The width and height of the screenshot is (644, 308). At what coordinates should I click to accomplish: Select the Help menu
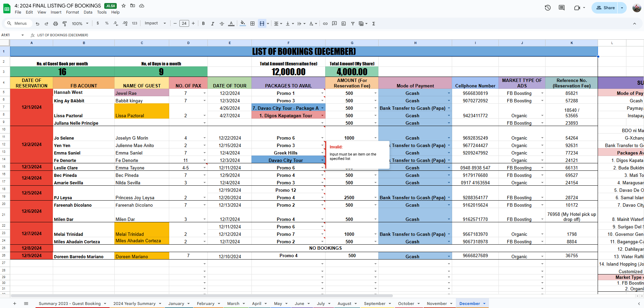coord(115,12)
